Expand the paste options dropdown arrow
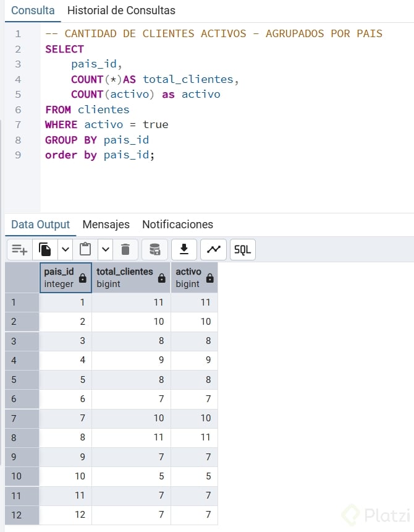The width and height of the screenshot is (414, 532). [106, 250]
